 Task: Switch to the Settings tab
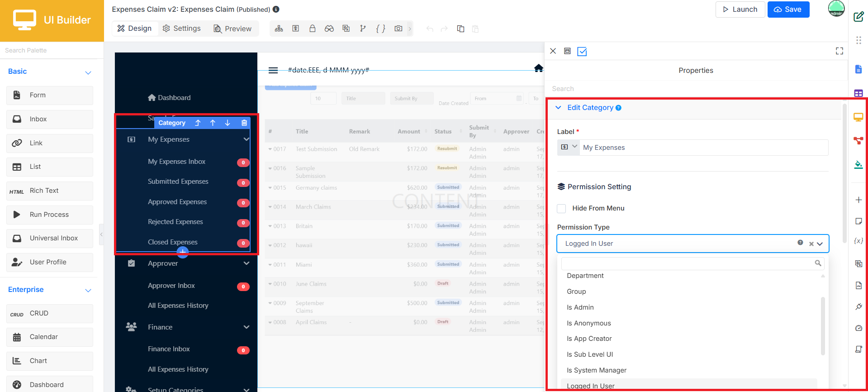(181, 28)
